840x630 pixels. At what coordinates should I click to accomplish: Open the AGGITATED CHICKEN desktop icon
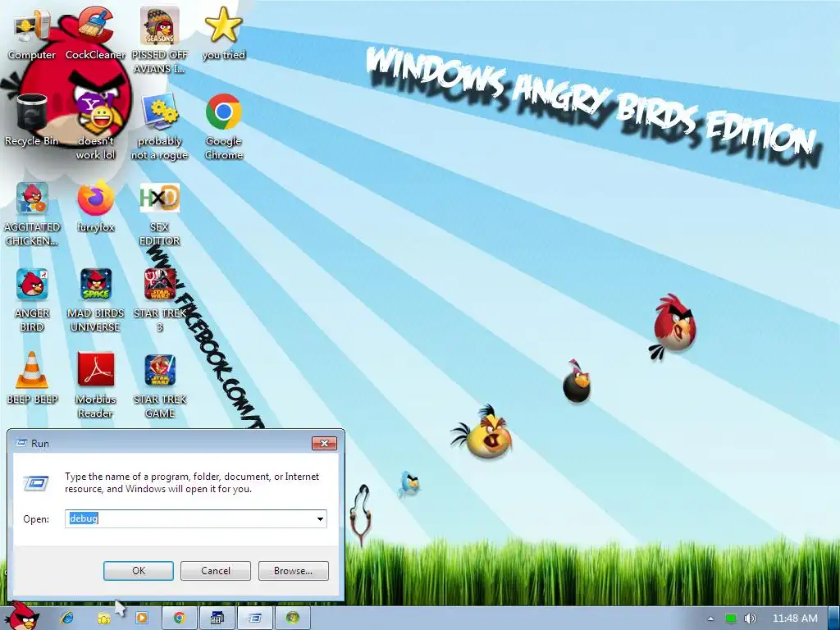pos(32,213)
